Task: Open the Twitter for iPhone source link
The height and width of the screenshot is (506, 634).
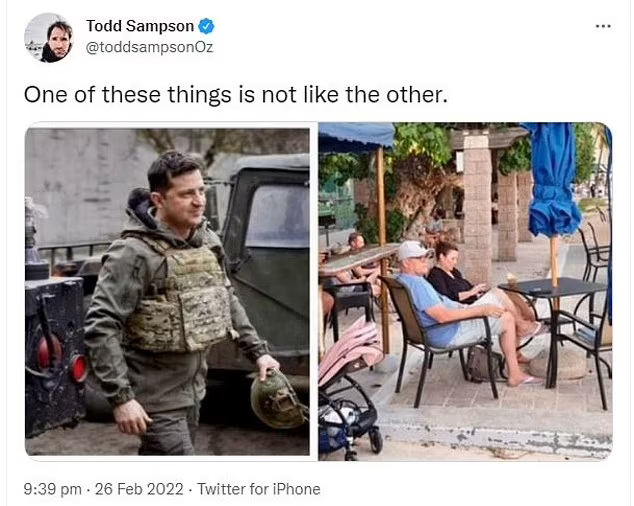Action: click(259, 489)
